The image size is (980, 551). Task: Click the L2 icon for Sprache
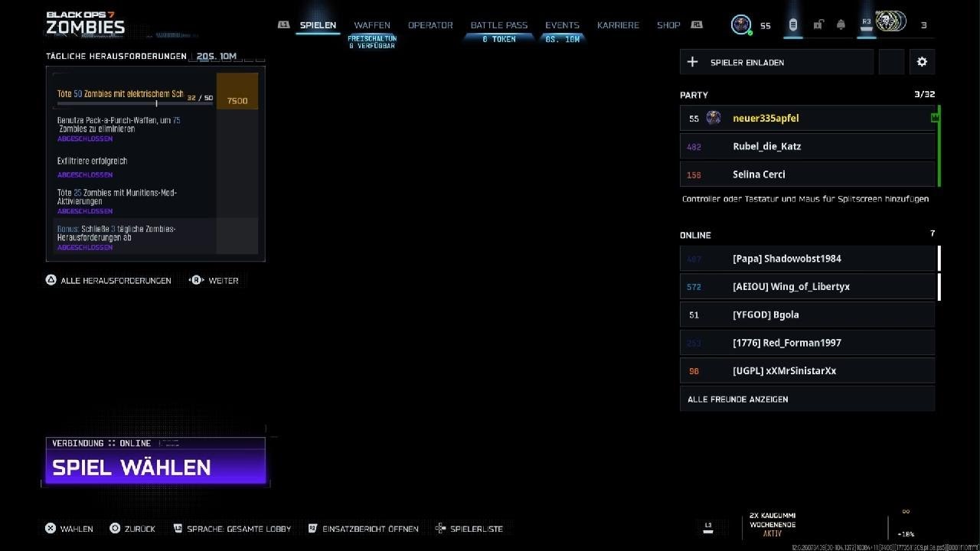178,528
